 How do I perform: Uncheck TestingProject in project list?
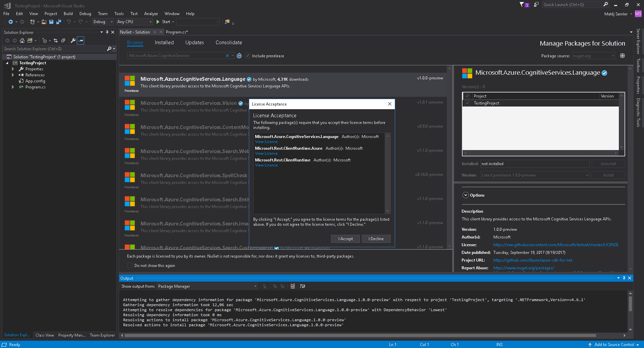[x=468, y=103]
